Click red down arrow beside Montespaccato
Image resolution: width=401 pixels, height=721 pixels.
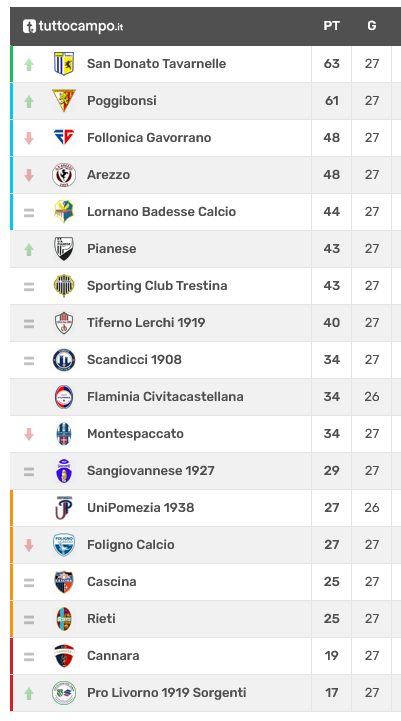(x=29, y=434)
